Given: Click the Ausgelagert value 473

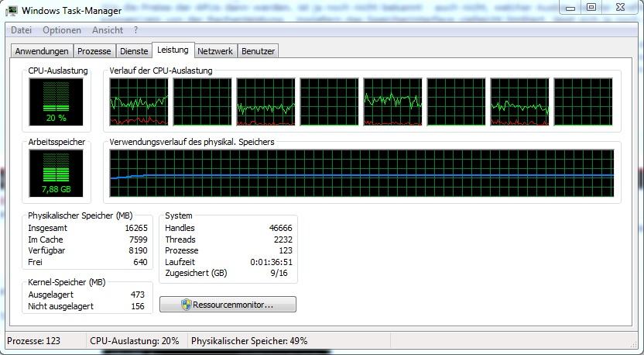Looking at the screenshot, I should click(138, 295).
